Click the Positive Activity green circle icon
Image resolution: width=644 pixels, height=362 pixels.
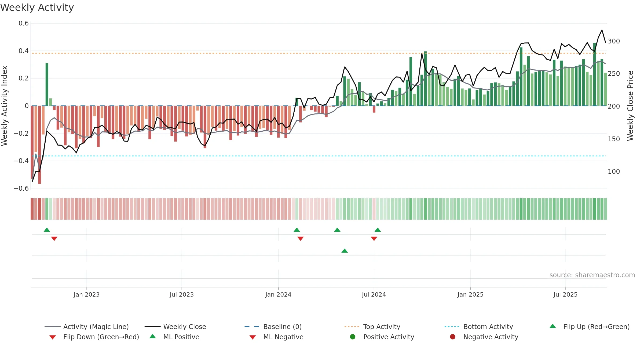click(353, 337)
